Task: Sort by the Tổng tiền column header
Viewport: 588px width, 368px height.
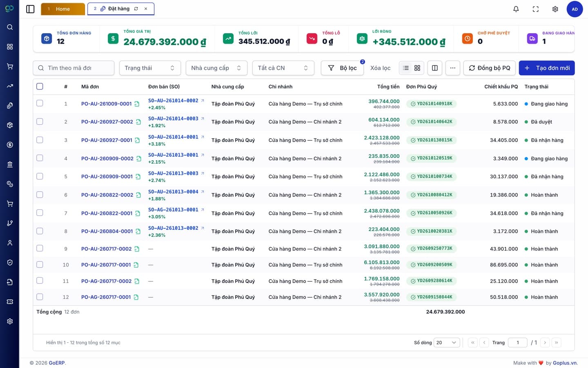Action: pos(388,87)
